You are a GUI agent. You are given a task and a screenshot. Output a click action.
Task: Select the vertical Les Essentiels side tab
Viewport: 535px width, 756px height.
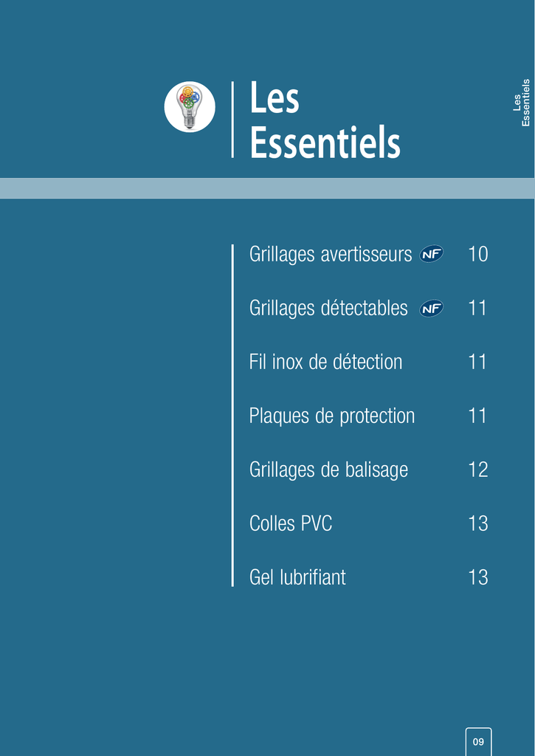(x=521, y=103)
